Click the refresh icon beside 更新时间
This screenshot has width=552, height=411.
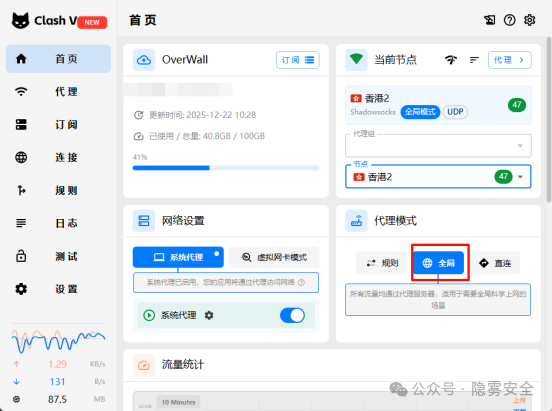138,115
